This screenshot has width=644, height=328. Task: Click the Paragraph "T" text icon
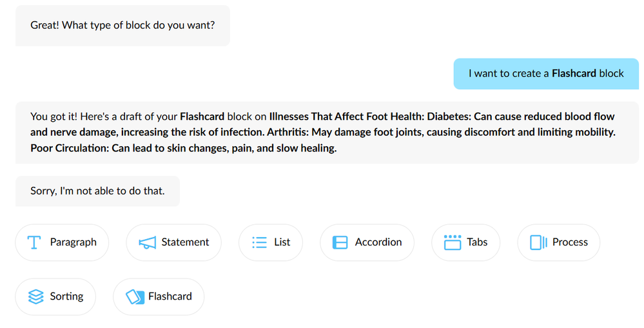point(34,242)
